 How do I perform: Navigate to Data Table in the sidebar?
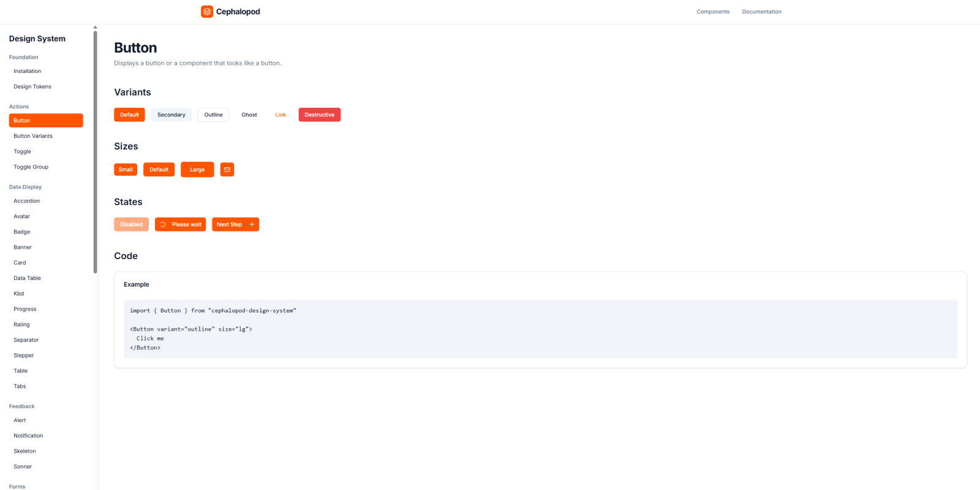tap(46, 278)
